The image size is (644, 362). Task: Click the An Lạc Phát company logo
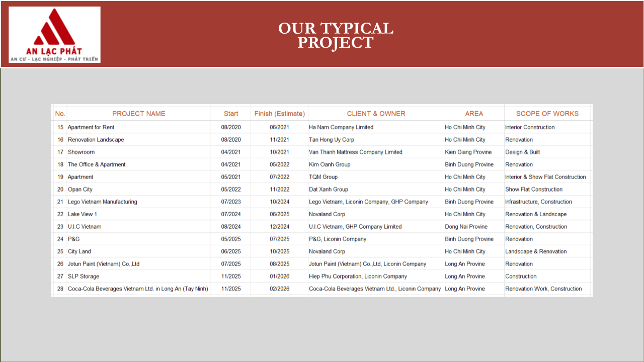[x=54, y=35]
